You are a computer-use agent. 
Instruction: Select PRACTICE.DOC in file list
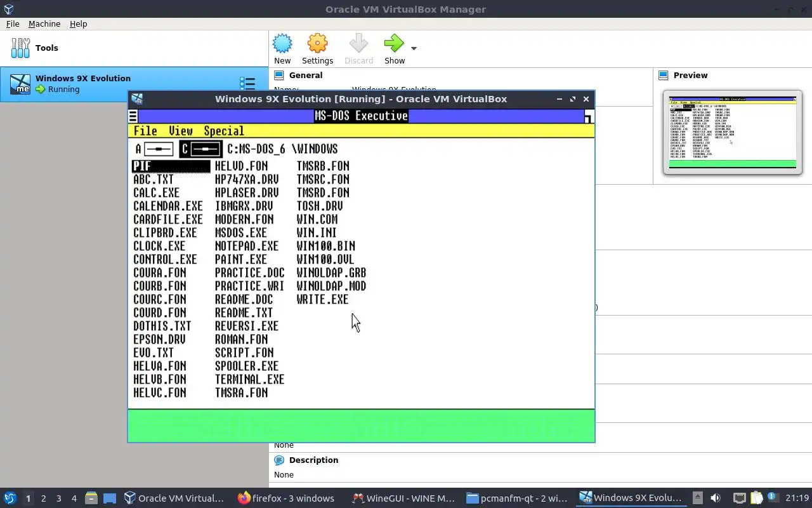pyautogui.click(x=250, y=272)
